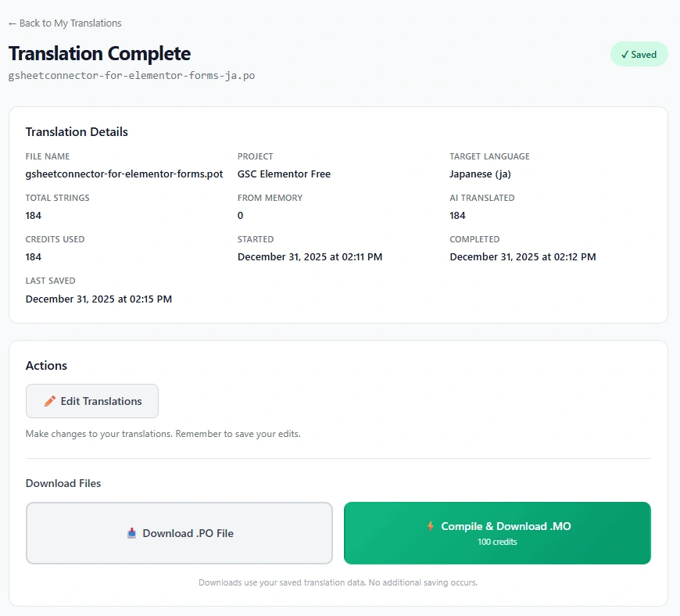Image resolution: width=680 pixels, height=616 pixels.
Task: Select the file name gsheetconnector-for-elementor-forms.pot
Action: [x=124, y=174]
